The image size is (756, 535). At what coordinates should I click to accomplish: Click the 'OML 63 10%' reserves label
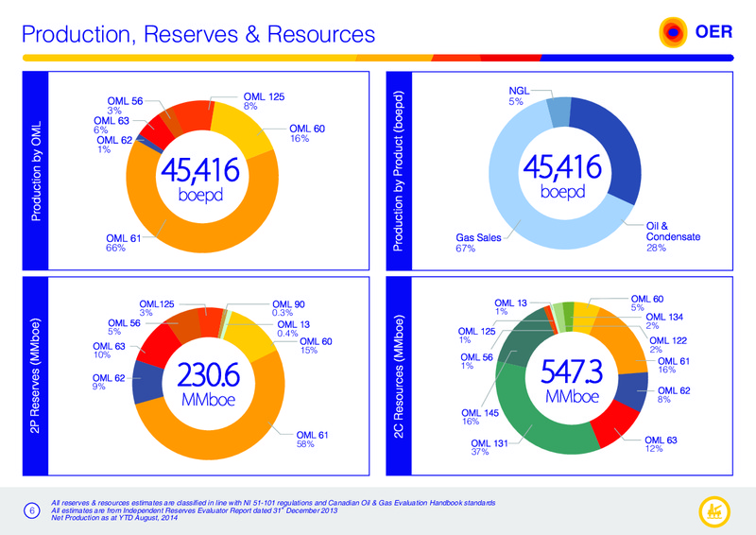(x=109, y=351)
